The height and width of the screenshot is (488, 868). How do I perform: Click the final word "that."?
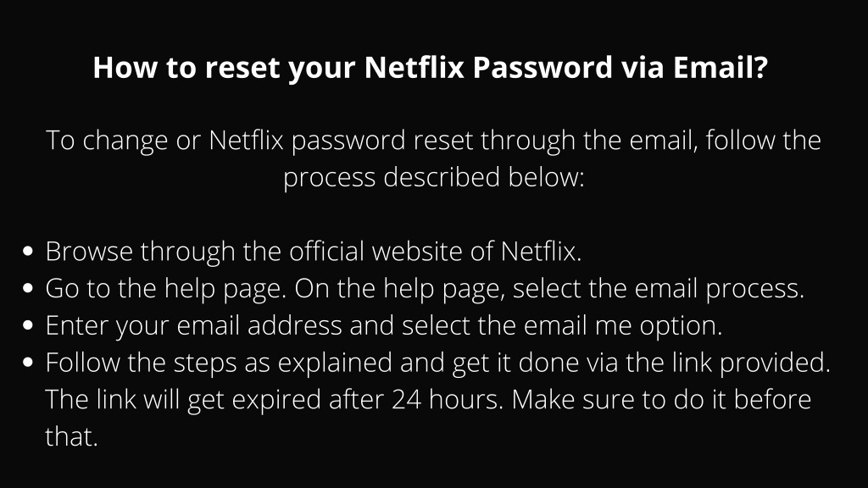pos(71,436)
